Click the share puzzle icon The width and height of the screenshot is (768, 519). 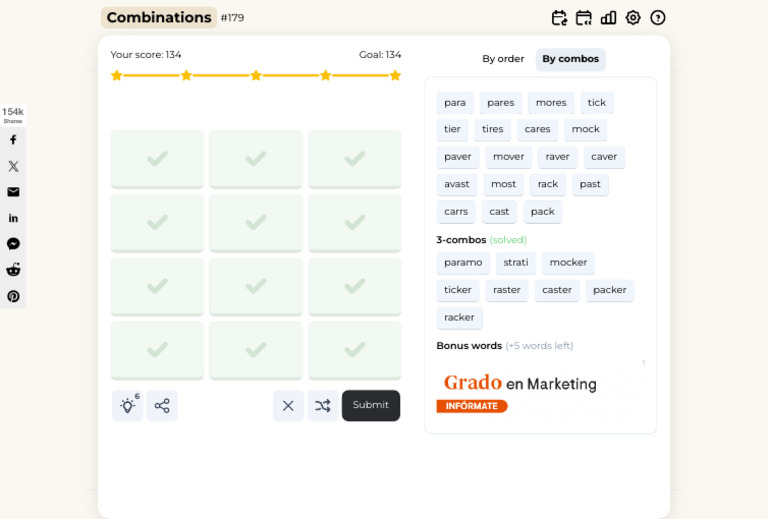[x=162, y=405]
